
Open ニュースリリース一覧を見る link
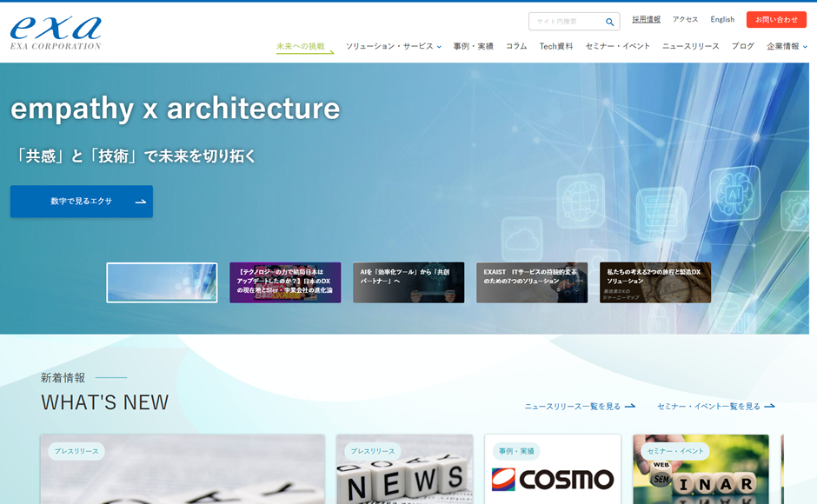click(580, 406)
